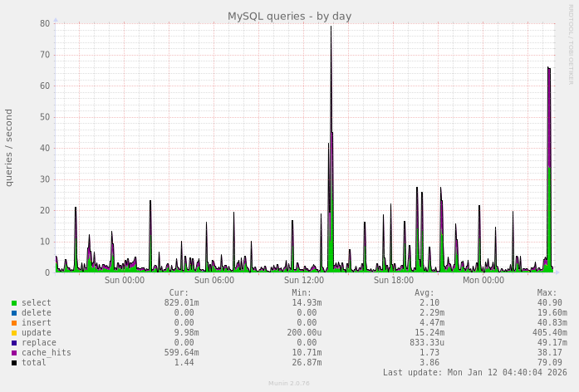Click the 'Avg:' column header

(x=424, y=293)
